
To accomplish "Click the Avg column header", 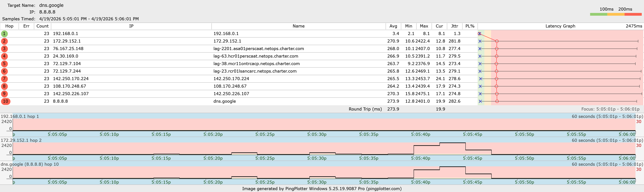I will point(393,26).
